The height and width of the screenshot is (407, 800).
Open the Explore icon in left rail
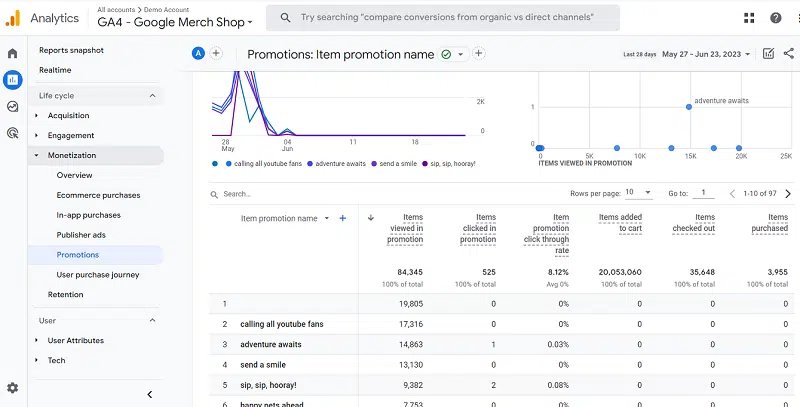point(13,107)
